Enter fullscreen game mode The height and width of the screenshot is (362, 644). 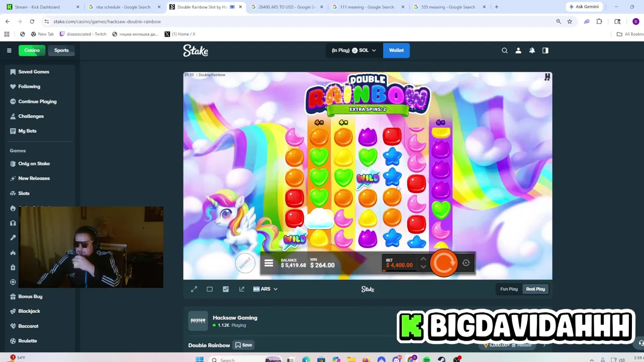pos(194,289)
